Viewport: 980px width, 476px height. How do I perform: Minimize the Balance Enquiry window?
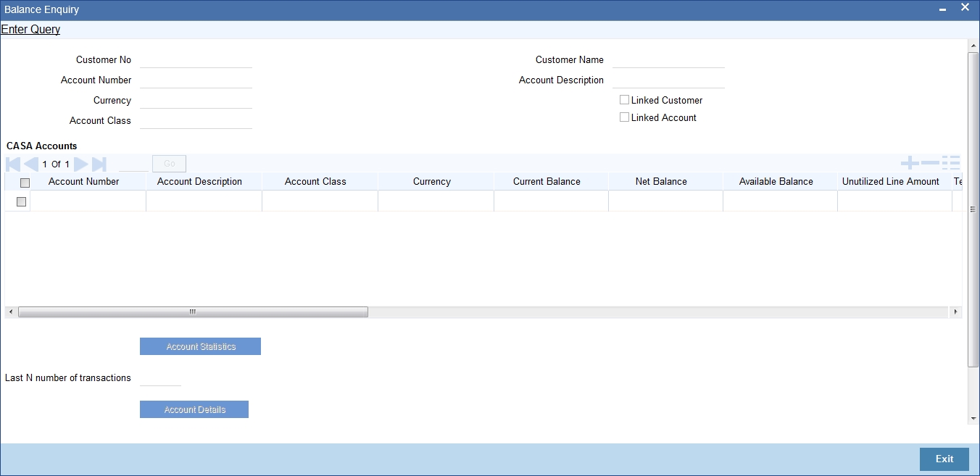click(942, 9)
